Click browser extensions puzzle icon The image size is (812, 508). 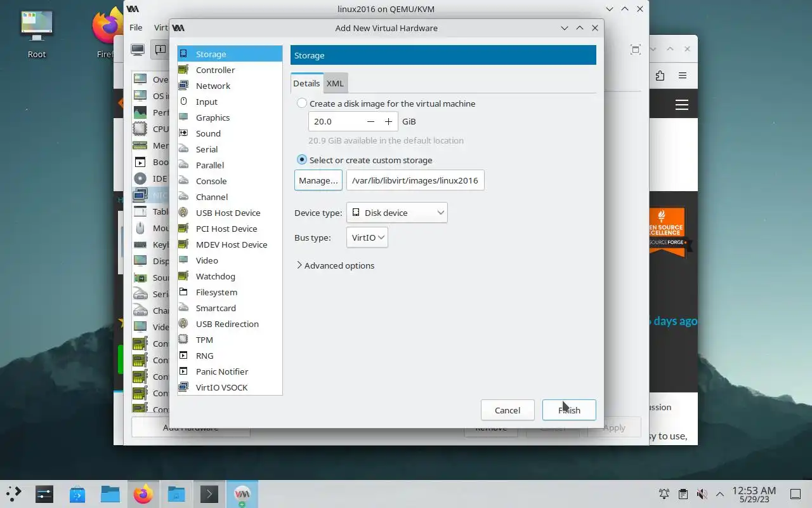click(x=660, y=76)
